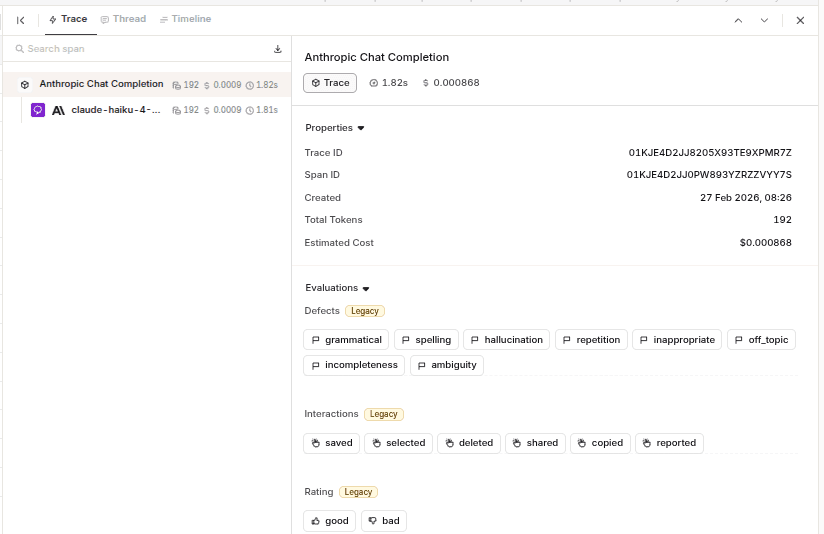Close the trace detail panel

[800, 20]
